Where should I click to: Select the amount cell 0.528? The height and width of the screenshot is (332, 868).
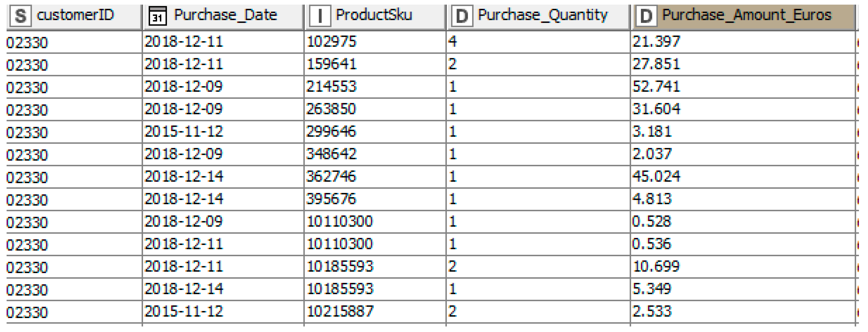pos(652,221)
